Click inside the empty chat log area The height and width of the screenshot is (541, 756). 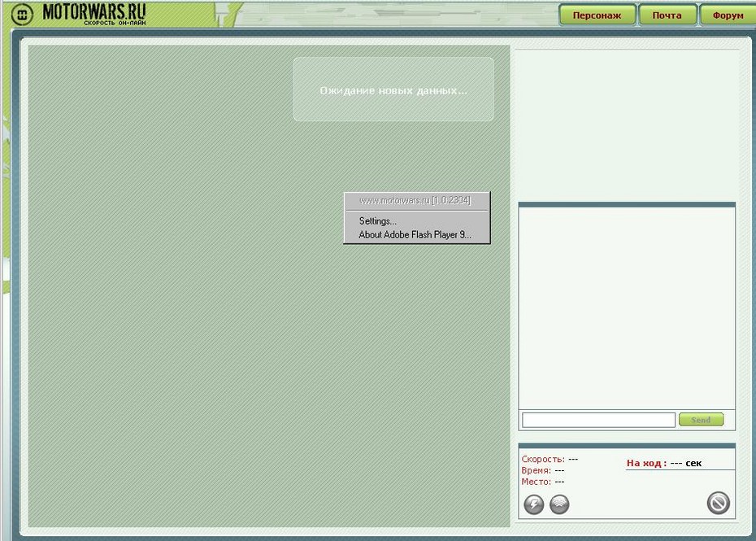627,308
